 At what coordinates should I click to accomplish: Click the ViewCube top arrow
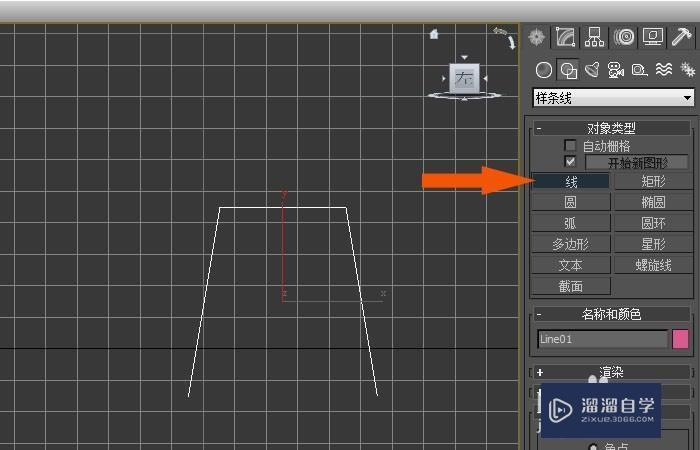pos(464,58)
